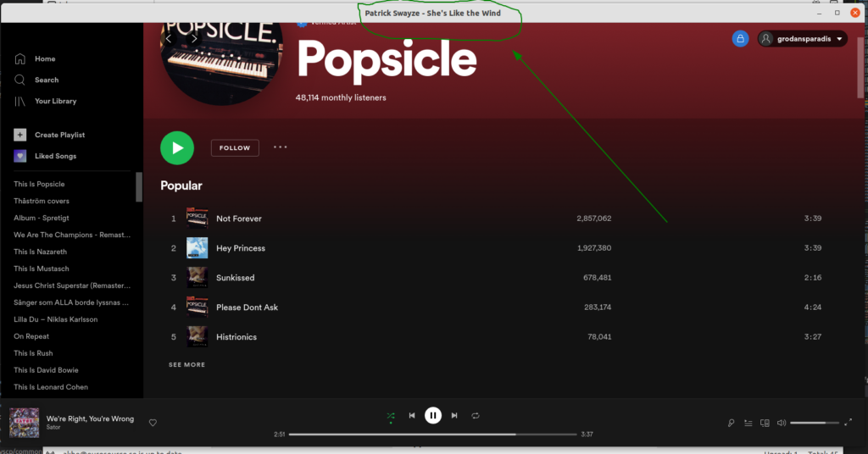
Task: Open playlist This Is Nazareth
Action: click(41, 252)
